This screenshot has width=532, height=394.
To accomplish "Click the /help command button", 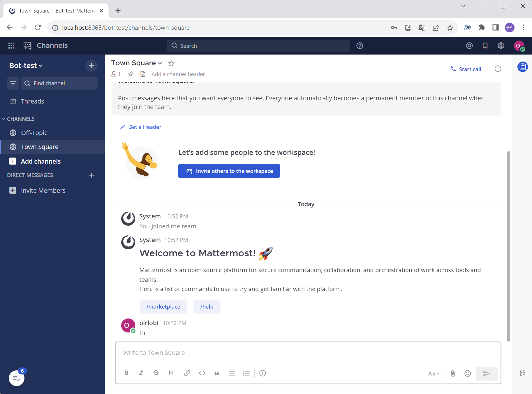I will pos(207,307).
